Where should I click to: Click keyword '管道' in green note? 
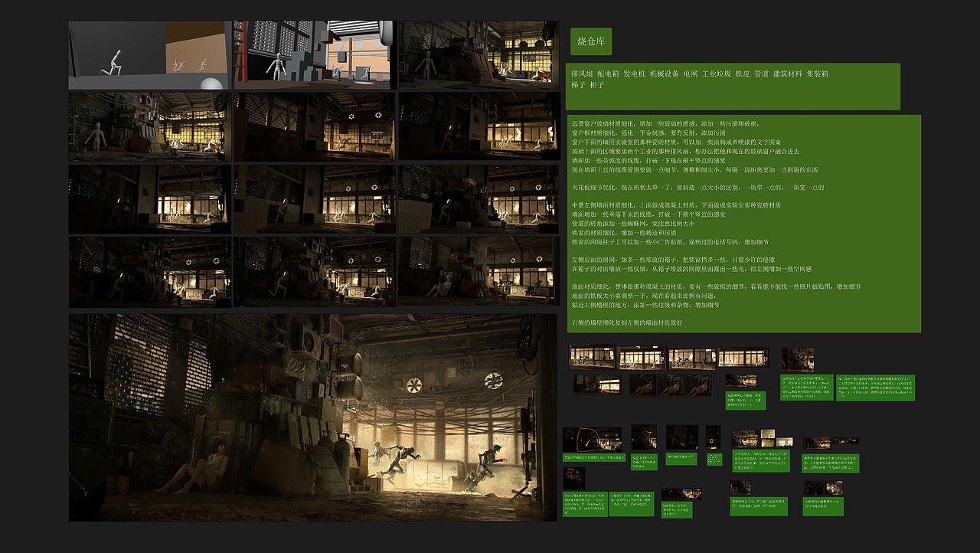click(761, 74)
